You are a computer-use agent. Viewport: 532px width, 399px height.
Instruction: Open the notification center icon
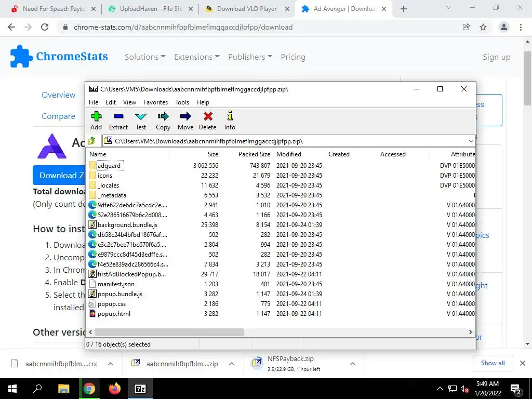516,389
